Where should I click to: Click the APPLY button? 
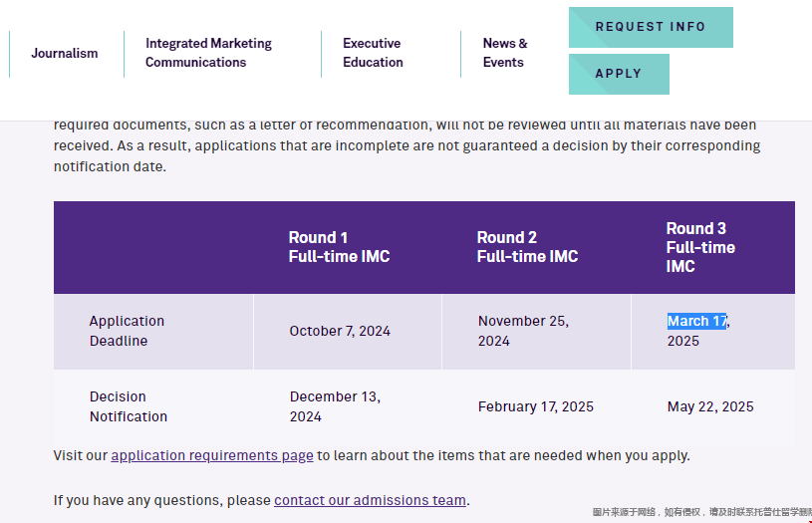coord(619,74)
